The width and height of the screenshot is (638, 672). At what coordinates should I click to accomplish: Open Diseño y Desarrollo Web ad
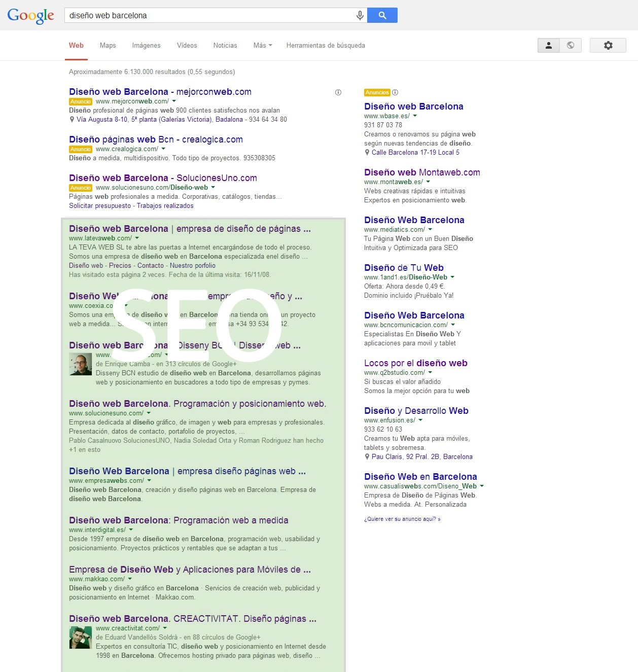click(416, 411)
